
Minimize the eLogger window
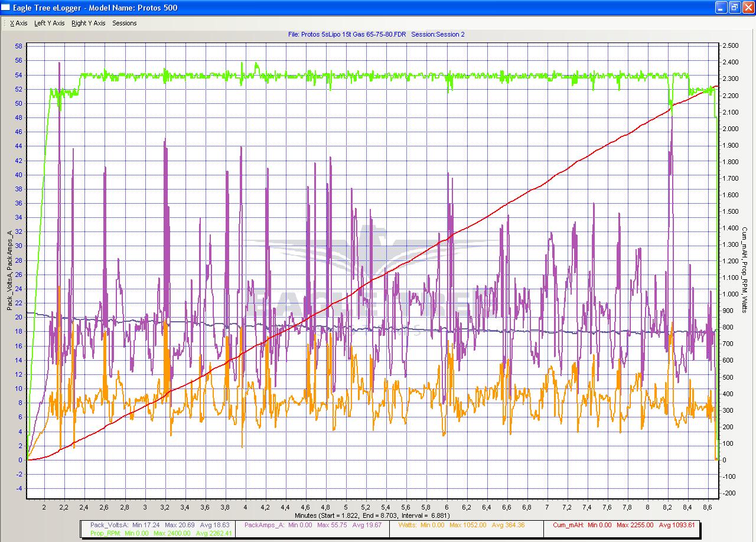click(721, 8)
